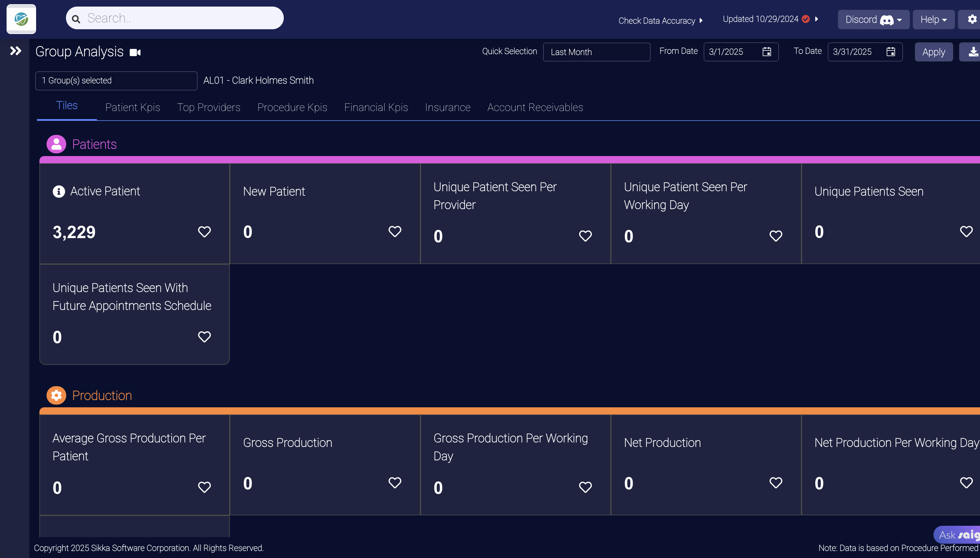Switch to the Patient Kpis tab
980x558 pixels.
tap(132, 107)
